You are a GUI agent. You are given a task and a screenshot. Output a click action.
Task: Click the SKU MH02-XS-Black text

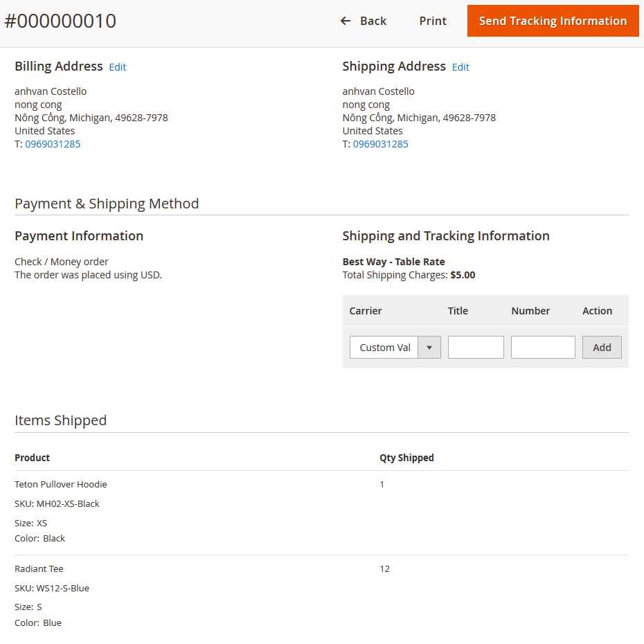pyautogui.click(x=57, y=503)
